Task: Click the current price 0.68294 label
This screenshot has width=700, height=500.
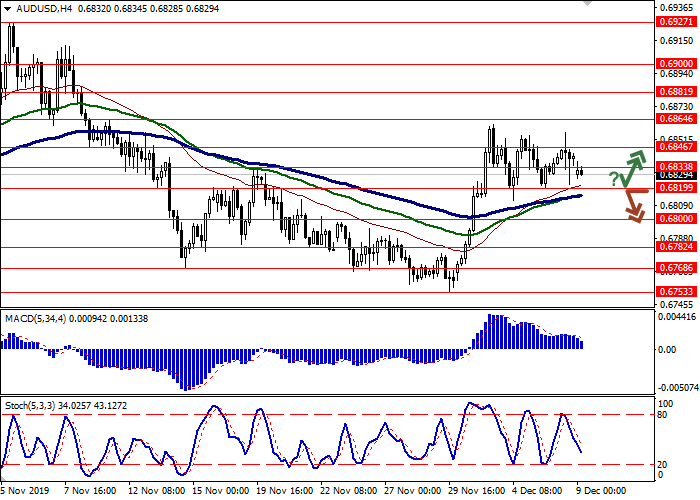Action: (675, 175)
